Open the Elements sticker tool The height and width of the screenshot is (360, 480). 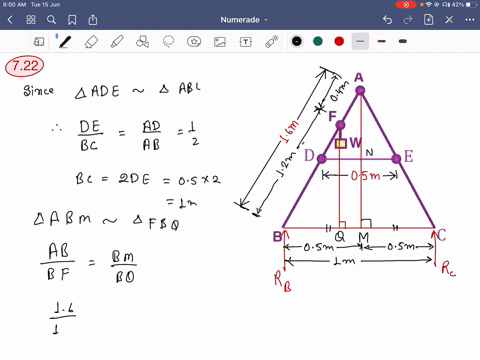(x=194, y=42)
